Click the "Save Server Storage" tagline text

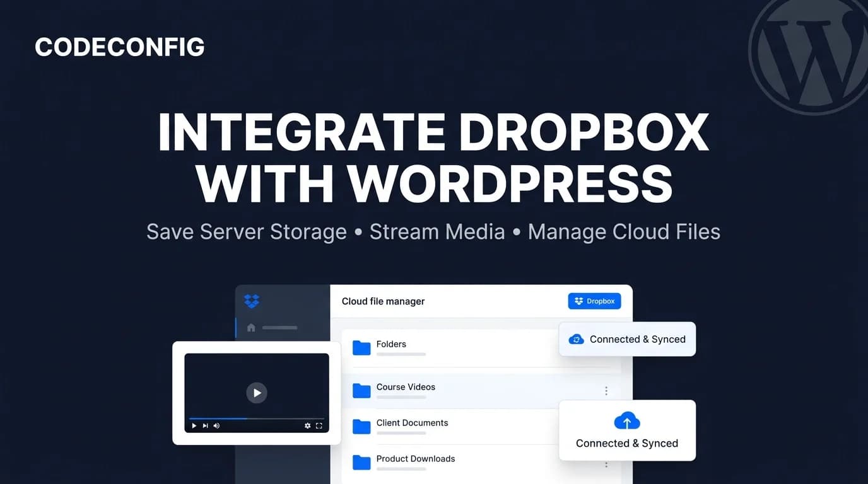pos(247,232)
